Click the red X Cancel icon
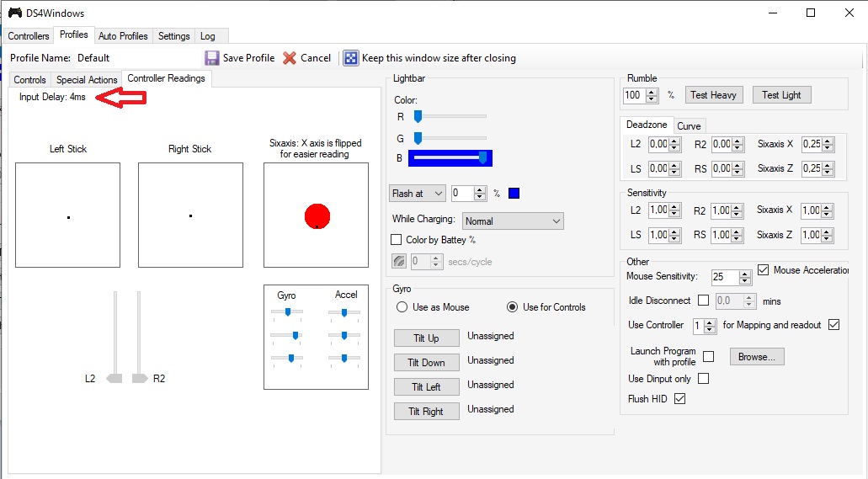The width and height of the screenshot is (868, 479). (290, 58)
